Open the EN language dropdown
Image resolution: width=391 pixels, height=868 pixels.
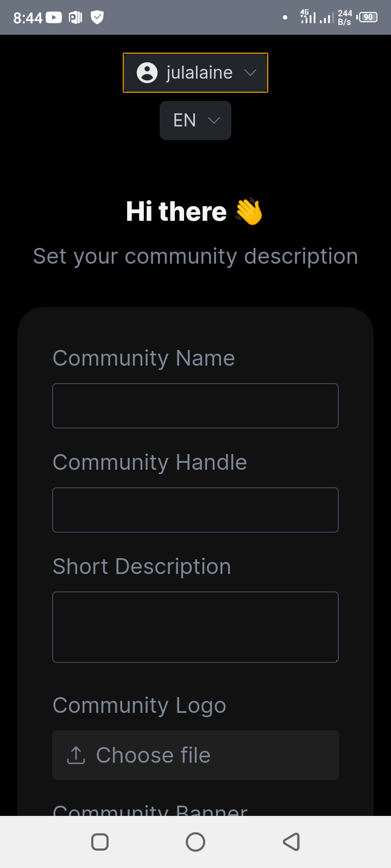coord(195,120)
